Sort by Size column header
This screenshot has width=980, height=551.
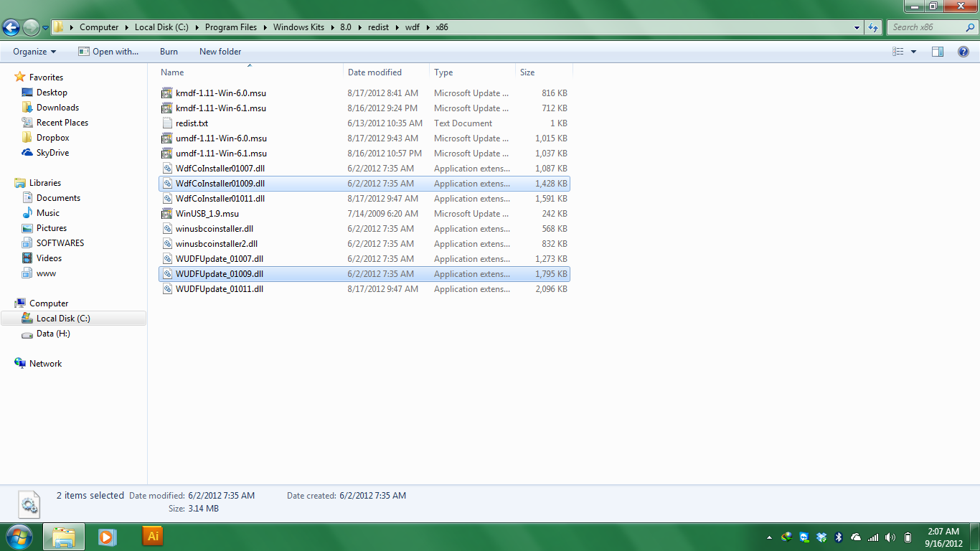tap(545, 72)
